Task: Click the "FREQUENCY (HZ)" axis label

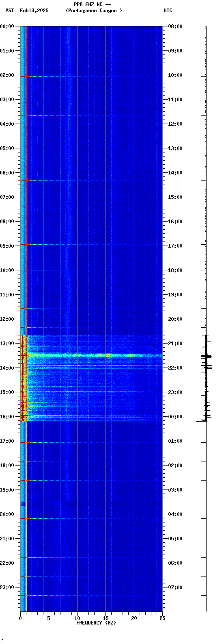Action: click(96, 623)
